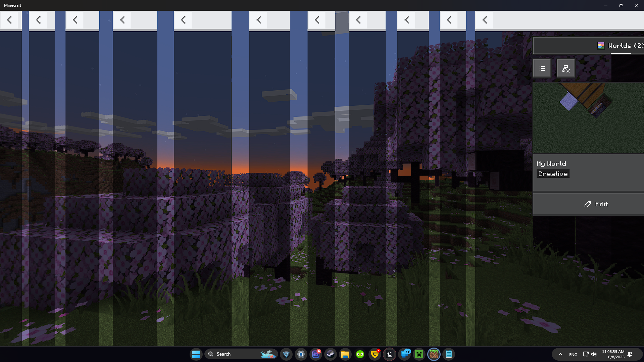Open the dark taskbar app beside the 79 badge

click(390, 354)
